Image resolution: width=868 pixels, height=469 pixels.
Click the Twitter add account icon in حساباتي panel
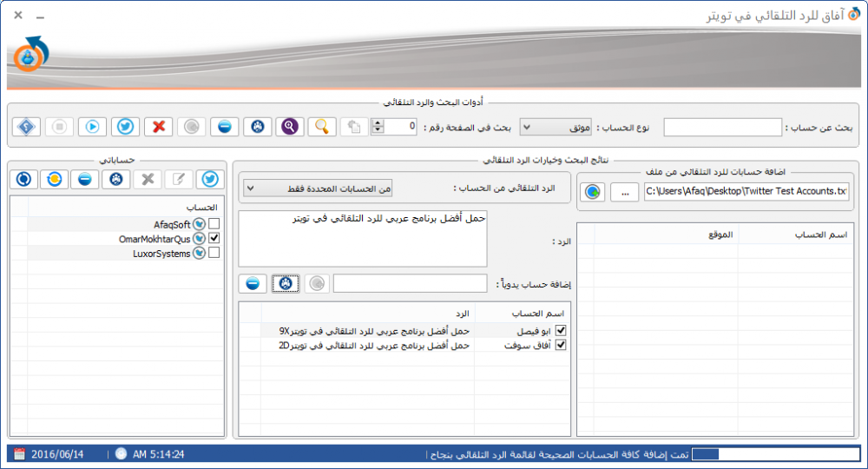point(210,180)
